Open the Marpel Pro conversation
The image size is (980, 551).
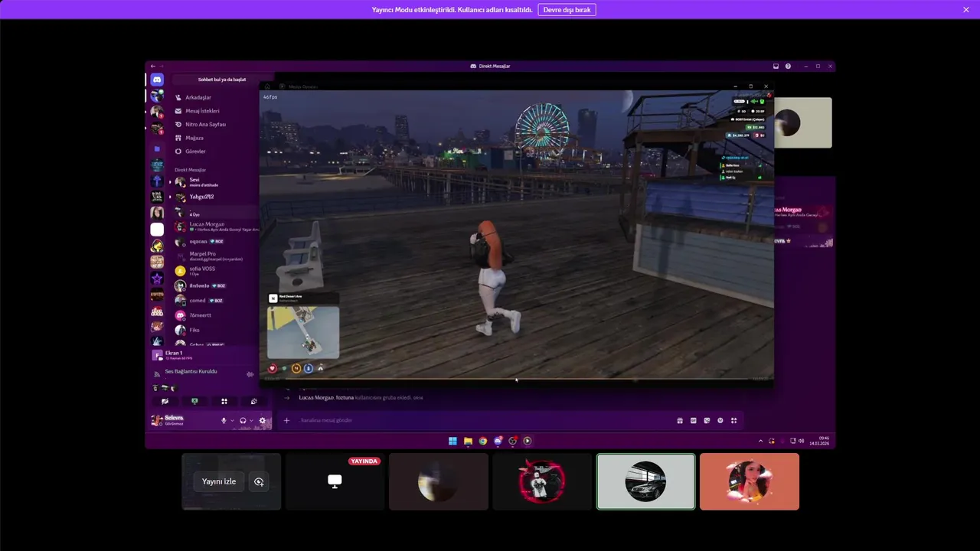tap(214, 256)
